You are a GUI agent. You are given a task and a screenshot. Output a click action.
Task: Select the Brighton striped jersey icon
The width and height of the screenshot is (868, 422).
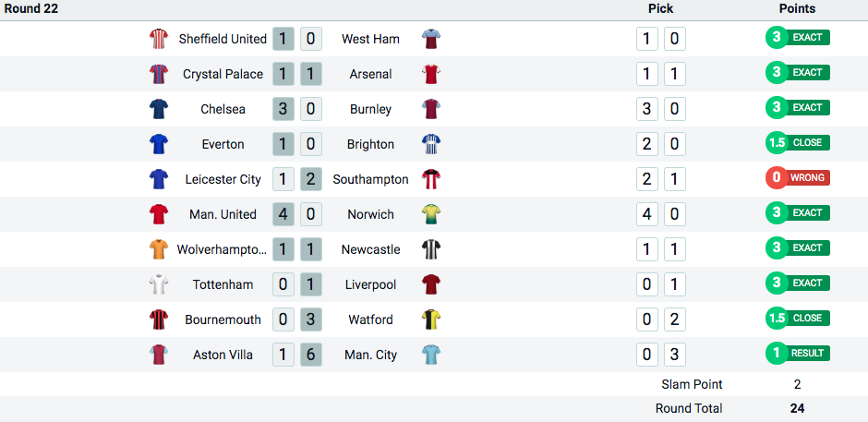coord(430,144)
